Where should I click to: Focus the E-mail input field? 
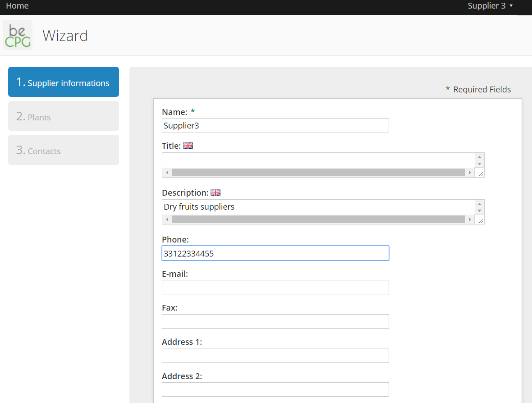point(275,287)
